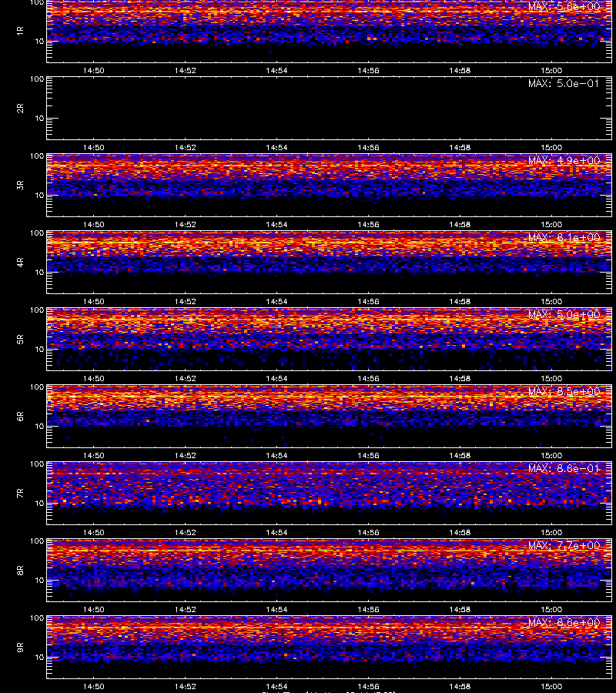The width and height of the screenshot is (616, 693).
Task: Select the 'MAX: 8.5e+00' annotation in panel 6R
Action: point(564,392)
